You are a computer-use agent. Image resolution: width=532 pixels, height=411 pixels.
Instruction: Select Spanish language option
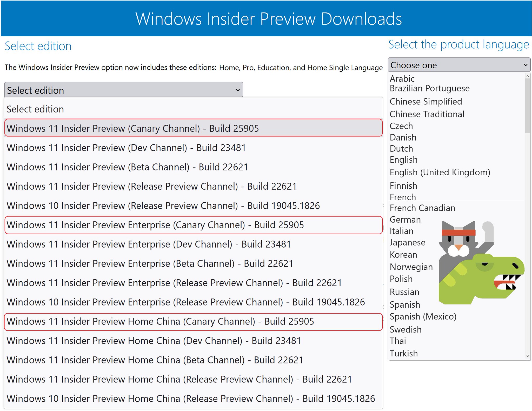click(405, 304)
